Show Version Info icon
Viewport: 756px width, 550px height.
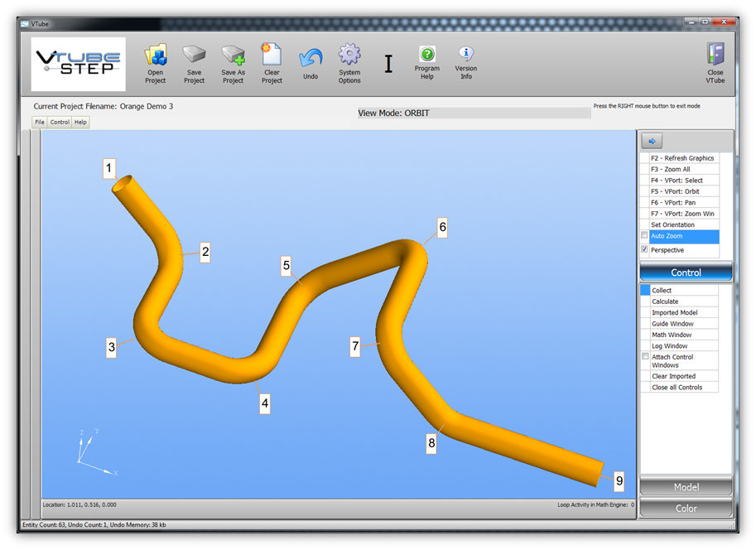coord(466,55)
